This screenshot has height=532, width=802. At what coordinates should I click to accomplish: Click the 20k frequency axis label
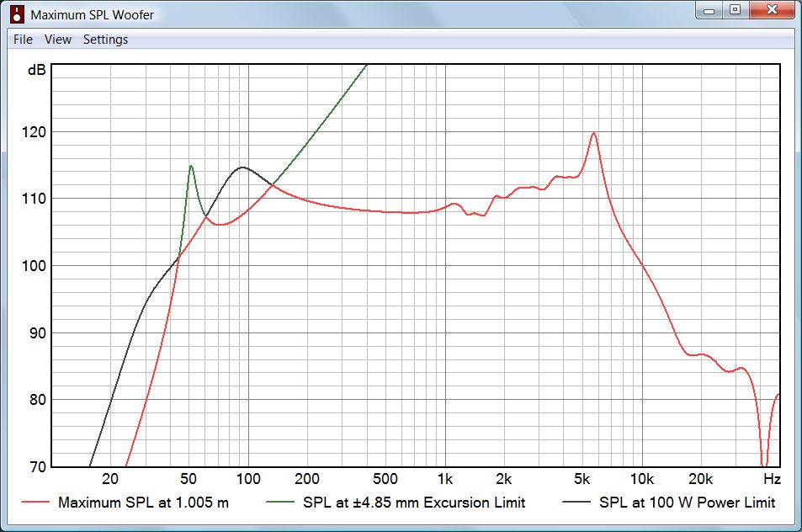(701, 479)
